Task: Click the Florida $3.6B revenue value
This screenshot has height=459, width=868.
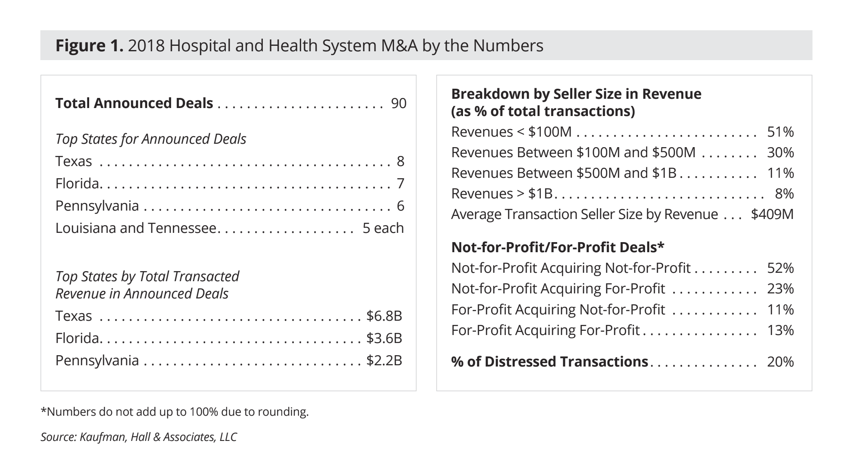Action: pyautogui.click(x=384, y=338)
